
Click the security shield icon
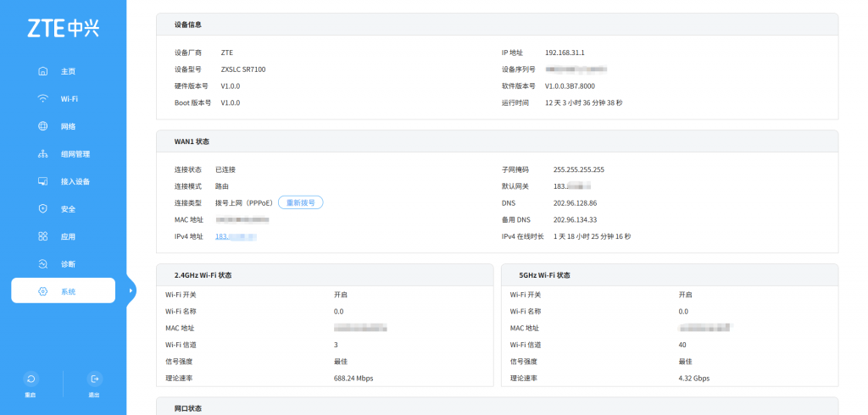(43, 209)
